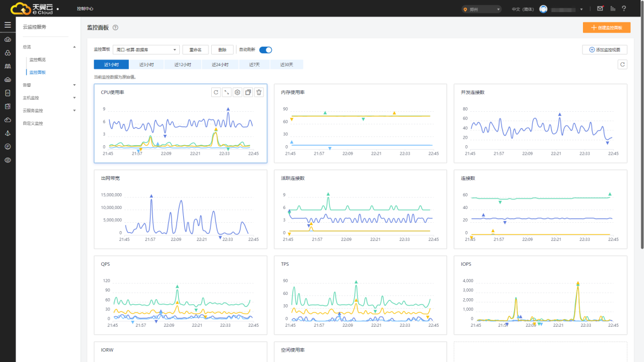644x362 pixels.
Task: Select the 近7天 time range tab
Action: point(254,65)
